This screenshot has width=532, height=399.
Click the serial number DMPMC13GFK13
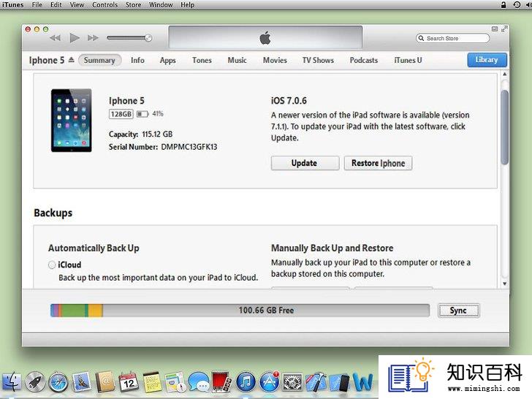[x=189, y=147]
